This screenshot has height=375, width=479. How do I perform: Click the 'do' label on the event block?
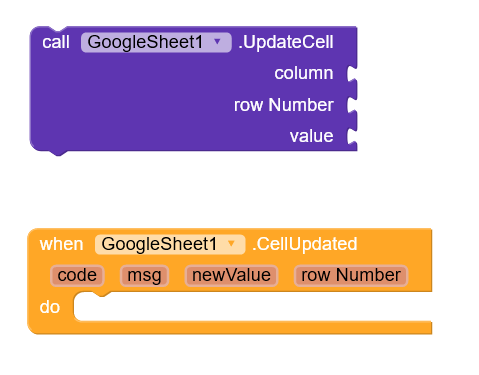point(50,307)
